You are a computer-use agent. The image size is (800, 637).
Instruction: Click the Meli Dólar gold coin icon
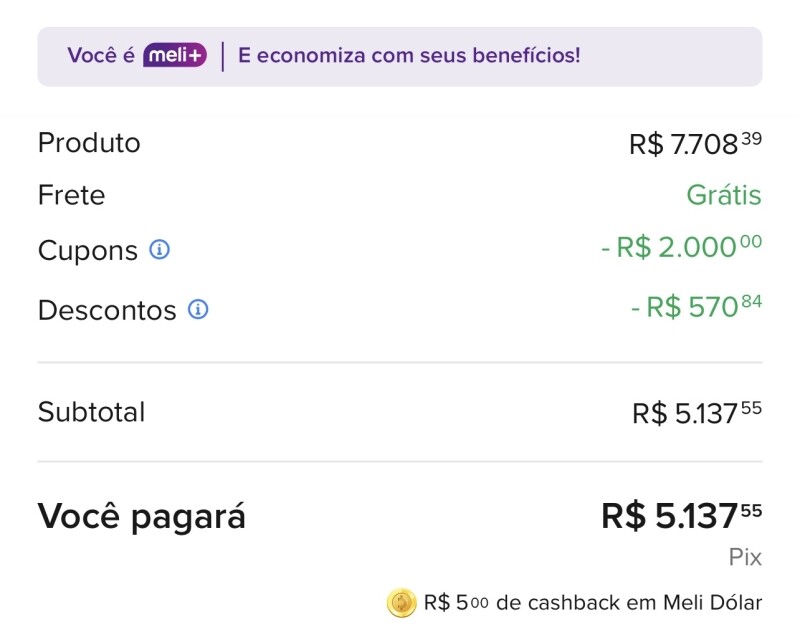click(401, 603)
